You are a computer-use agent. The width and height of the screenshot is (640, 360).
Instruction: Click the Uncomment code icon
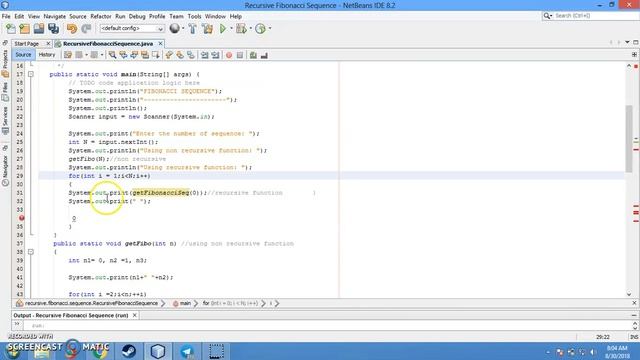coord(264,55)
